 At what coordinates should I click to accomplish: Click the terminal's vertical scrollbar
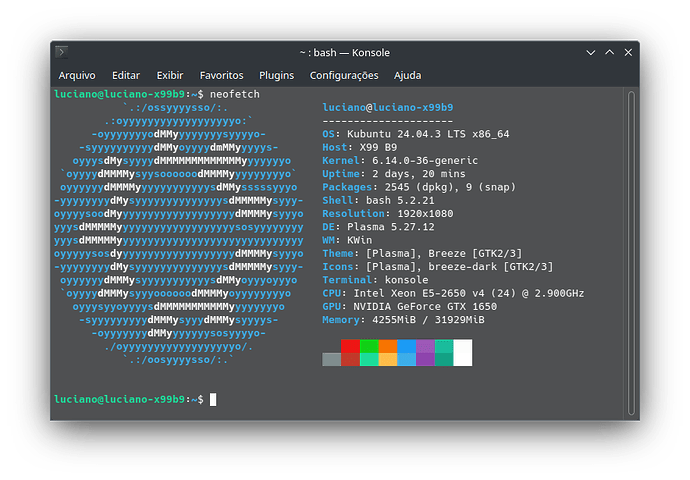click(x=631, y=250)
